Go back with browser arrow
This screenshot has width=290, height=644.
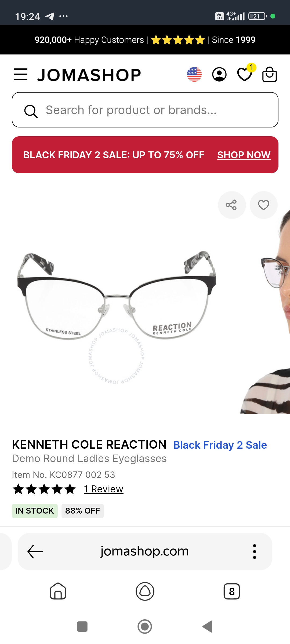pyautogui.click(x=35, y=551)
